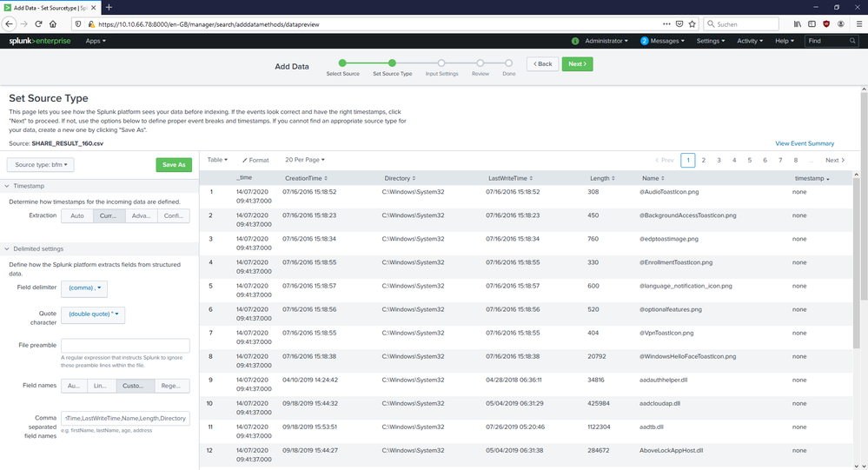
Task: Open page actions three-dot menu in address bar
Action: 666,23
